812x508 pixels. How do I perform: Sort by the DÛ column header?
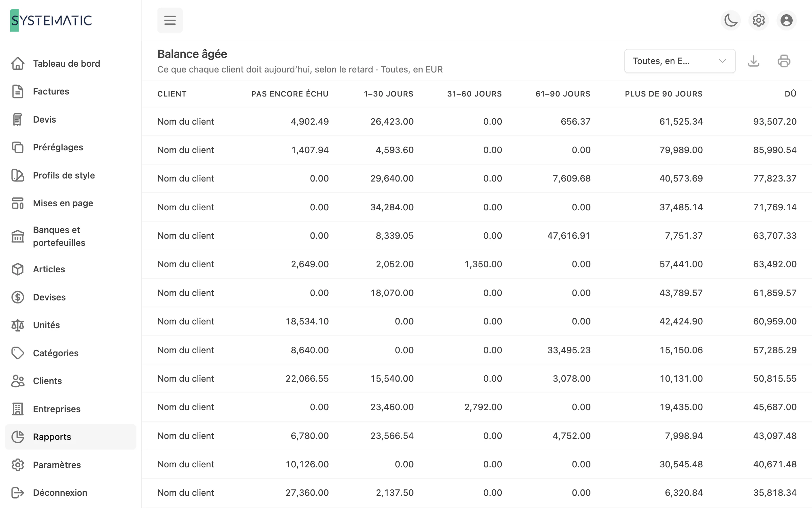[790, 94]
